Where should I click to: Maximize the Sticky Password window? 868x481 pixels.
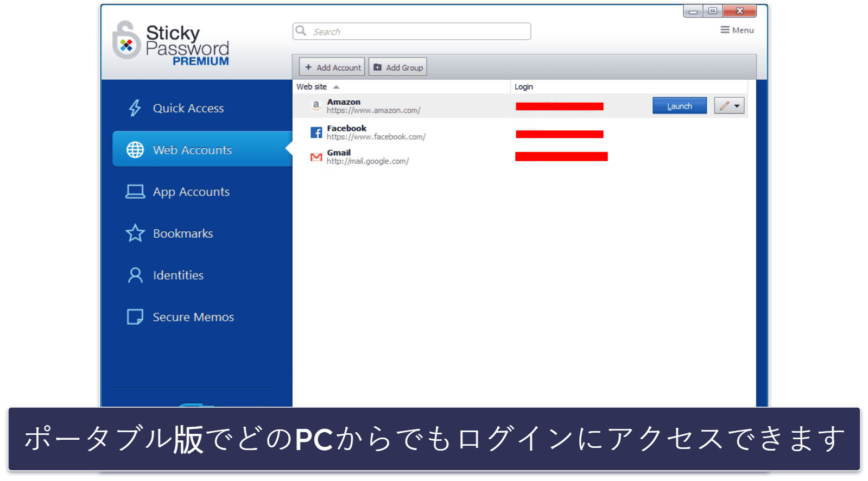pyautogui.click(x=713, y=11)
